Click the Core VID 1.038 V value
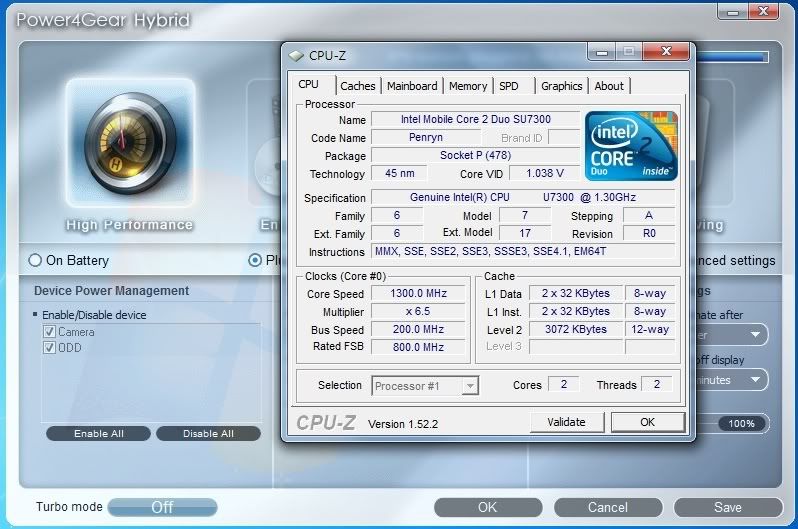 coord(545,173)
